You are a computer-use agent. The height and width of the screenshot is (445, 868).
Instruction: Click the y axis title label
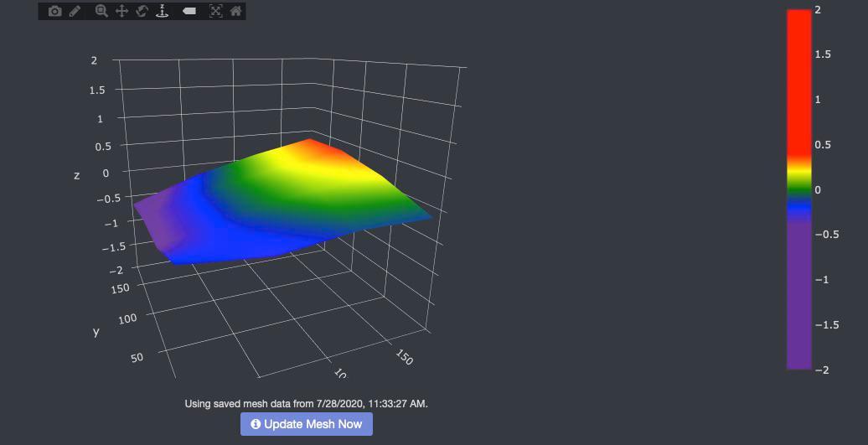click(x=96, y=331)
